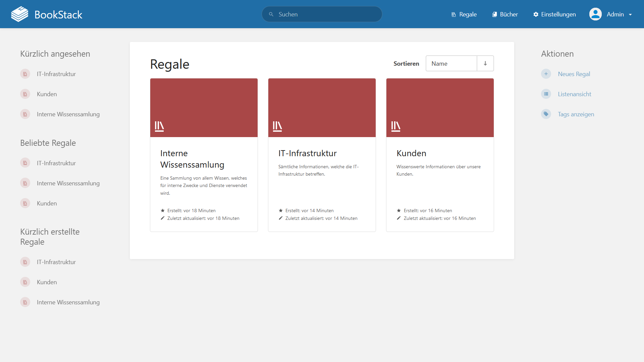Click the IT-Infrastruktur card red cover
The height and width of the screenshot is (362, 644).
(322, 108)
